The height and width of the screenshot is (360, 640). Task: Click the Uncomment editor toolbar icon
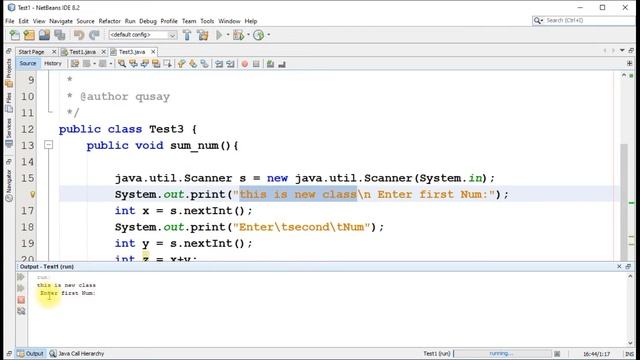tap(282, 64)
